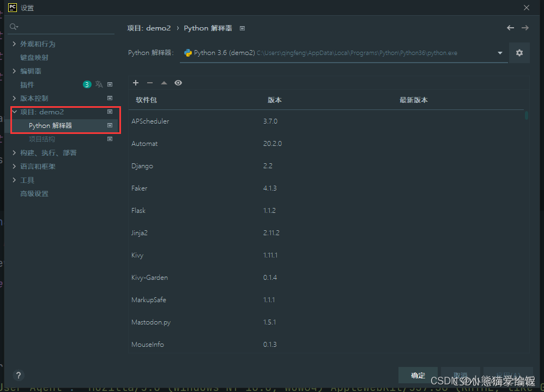
Task: Click the navigate back arrow
Action: (x=510, y=28)
